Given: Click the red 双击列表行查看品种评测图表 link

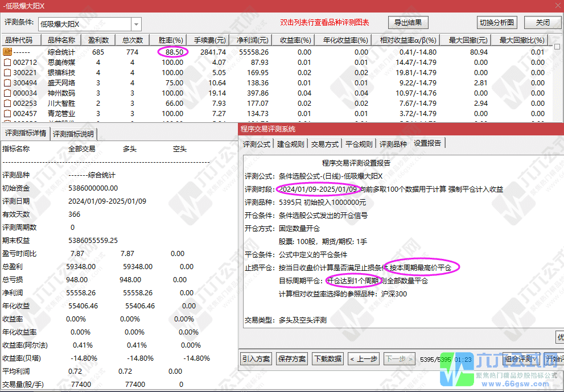Looking at the screenshot, I should 325,22.
